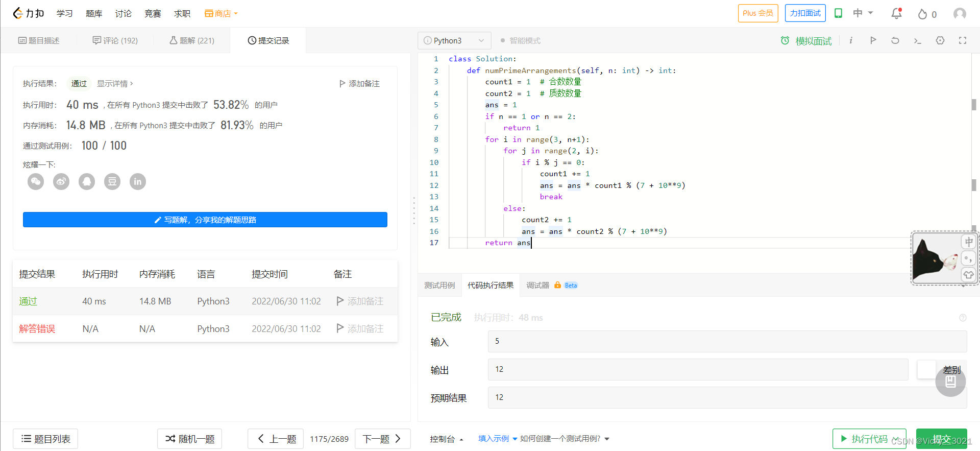The height and width of the screenshot is (451, 980).
Task: Click the 力扣面试 button
Action: pos(805,13)
